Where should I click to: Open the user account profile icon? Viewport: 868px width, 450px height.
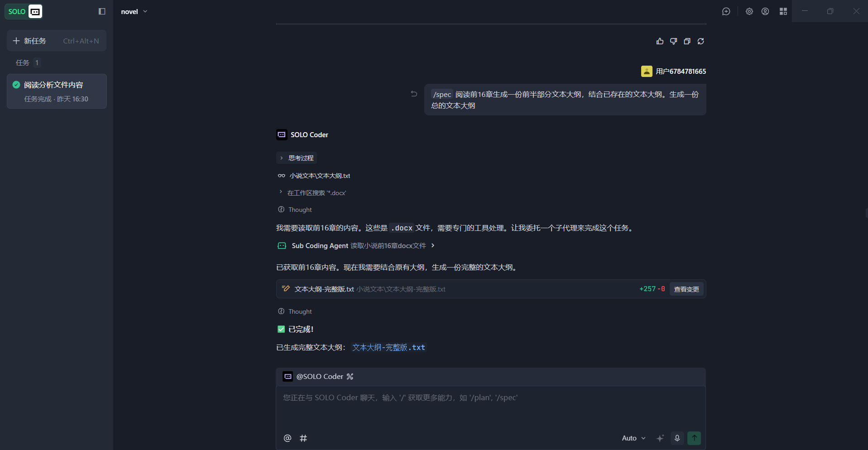(765, 11)
